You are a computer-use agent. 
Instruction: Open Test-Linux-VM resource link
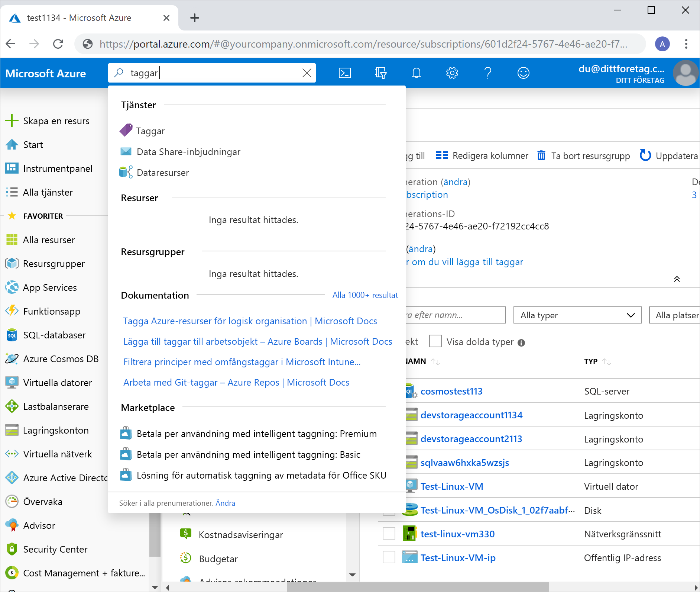tap(452, 486)
